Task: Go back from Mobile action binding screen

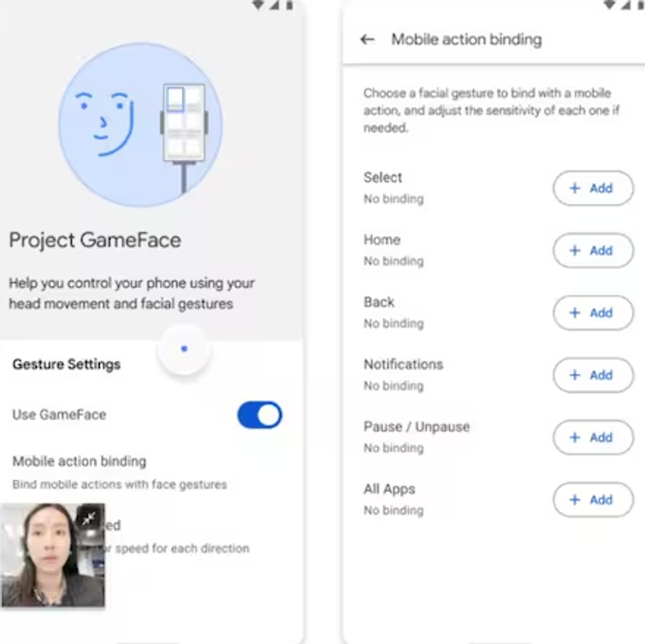Action: (x=367, y=40)
